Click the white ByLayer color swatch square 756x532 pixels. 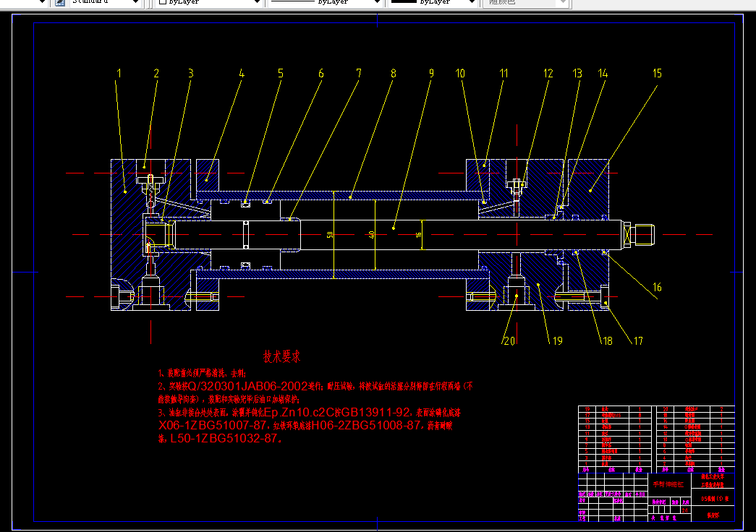point(163,1)
